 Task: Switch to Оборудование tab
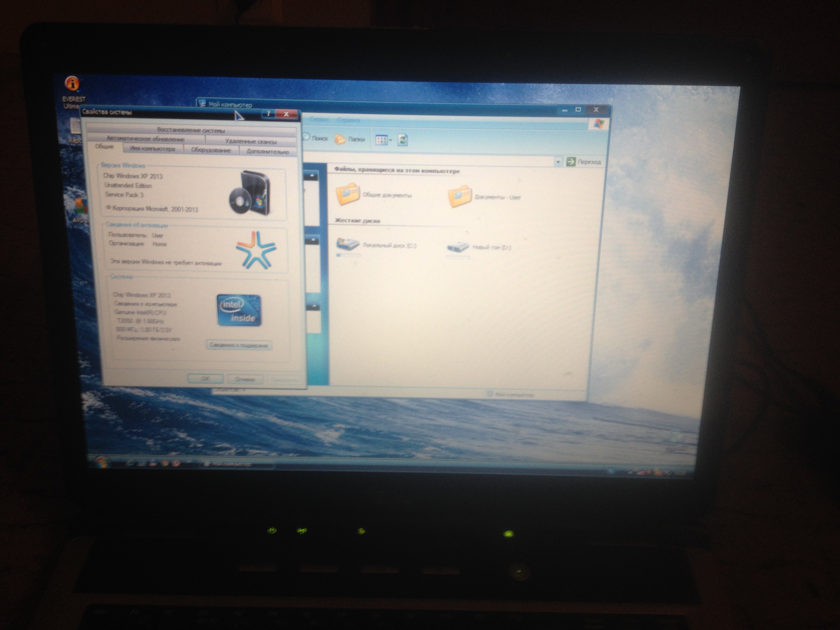(211, 150)
